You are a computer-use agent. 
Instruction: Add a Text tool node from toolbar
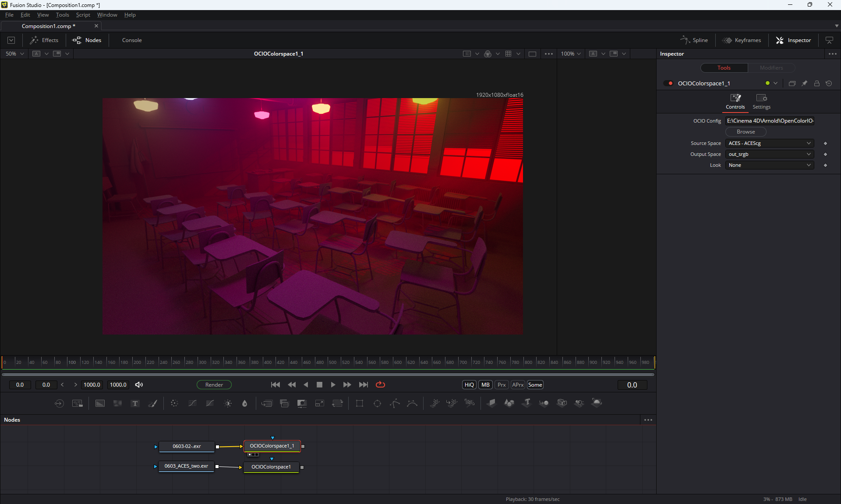(135, 403)
